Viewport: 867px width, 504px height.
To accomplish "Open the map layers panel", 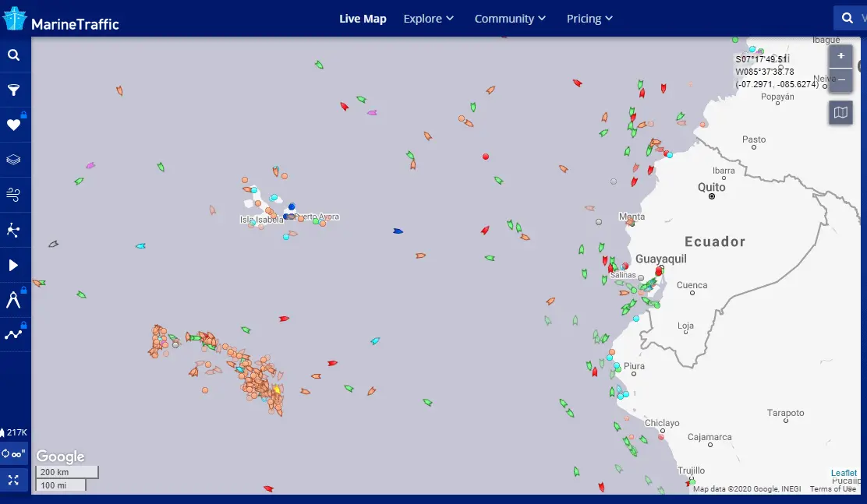I will tap(14, 160).
